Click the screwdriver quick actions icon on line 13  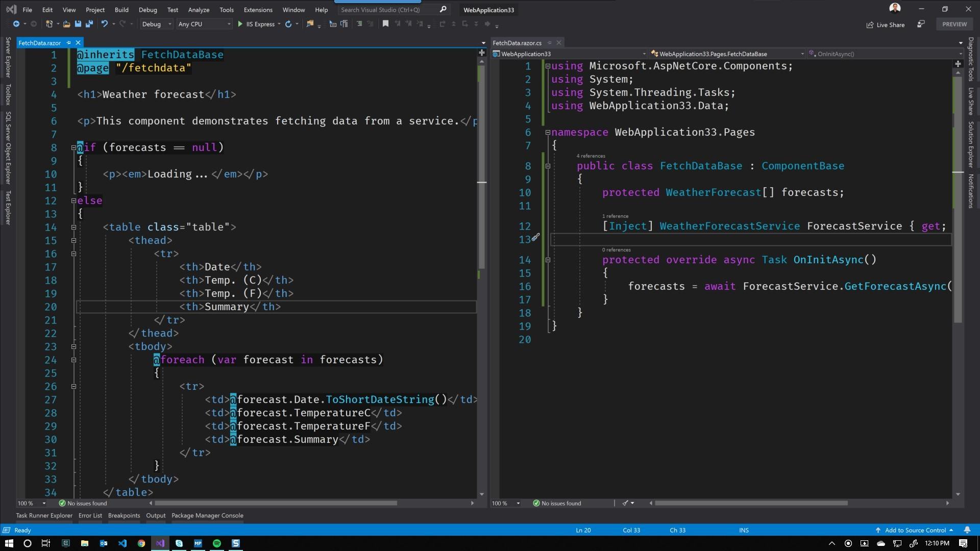(x=535, y=237)
